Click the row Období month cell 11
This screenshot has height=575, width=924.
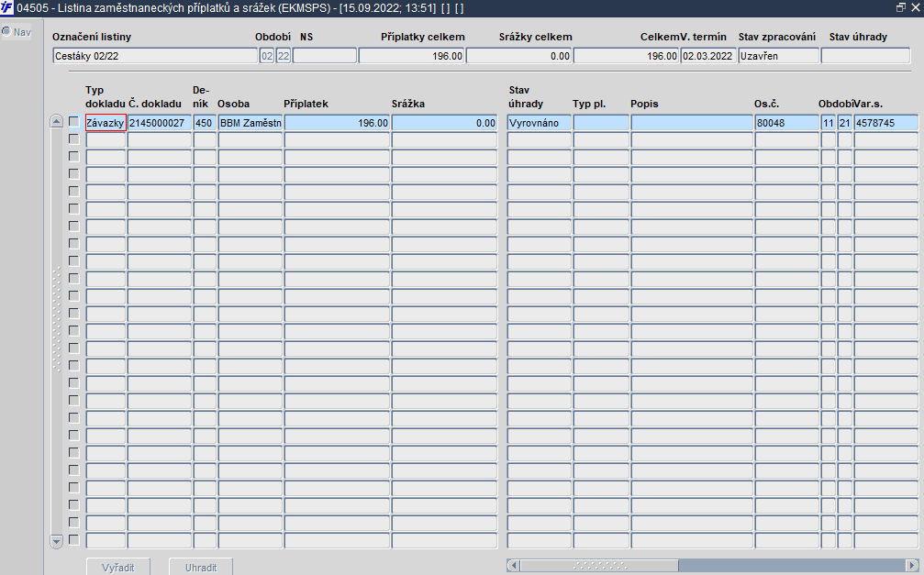(828, 123)
